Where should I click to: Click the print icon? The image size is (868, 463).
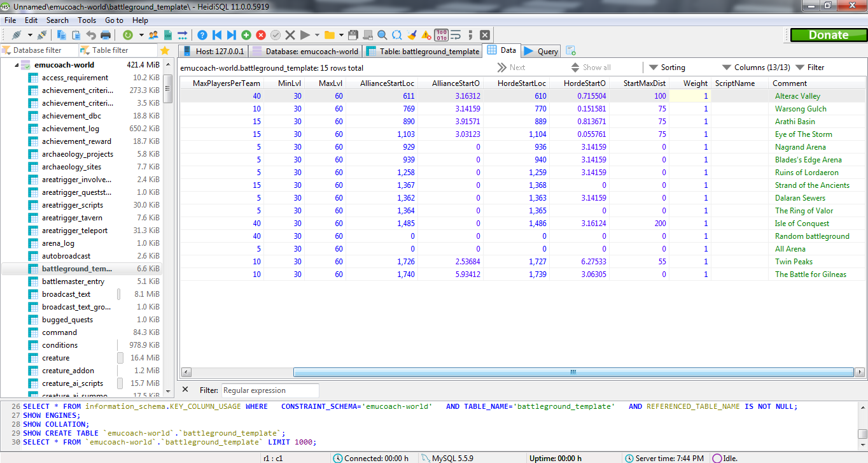coord(106,35)
